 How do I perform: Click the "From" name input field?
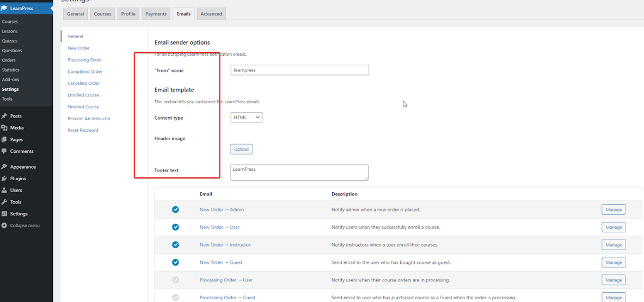tap(299, 70)
